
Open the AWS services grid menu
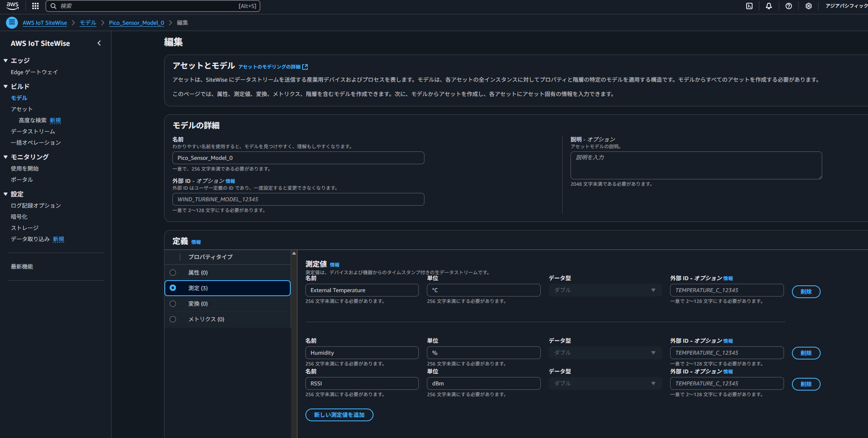(x=35, y=6)
